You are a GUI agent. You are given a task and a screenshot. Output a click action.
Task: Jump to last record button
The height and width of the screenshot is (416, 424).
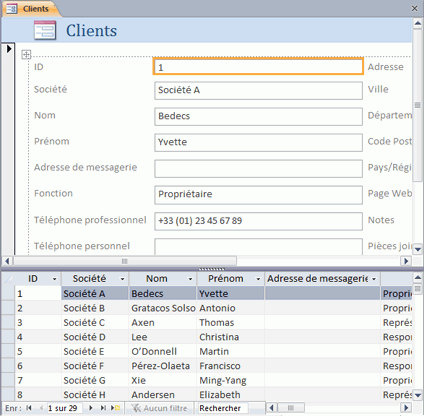click(103, 408)
